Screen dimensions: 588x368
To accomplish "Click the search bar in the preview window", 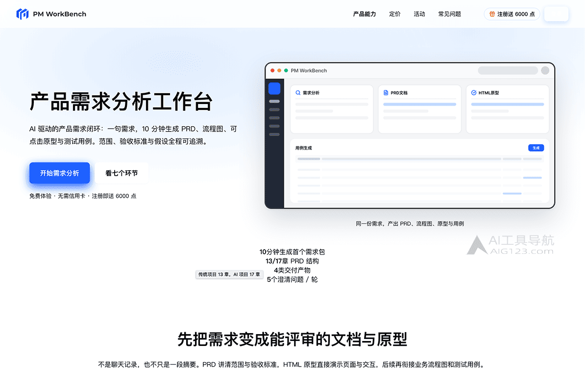I will [508, 71].
